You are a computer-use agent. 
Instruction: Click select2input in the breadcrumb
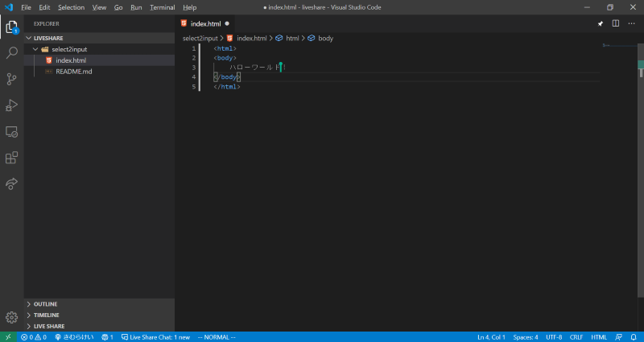point(200,38)
